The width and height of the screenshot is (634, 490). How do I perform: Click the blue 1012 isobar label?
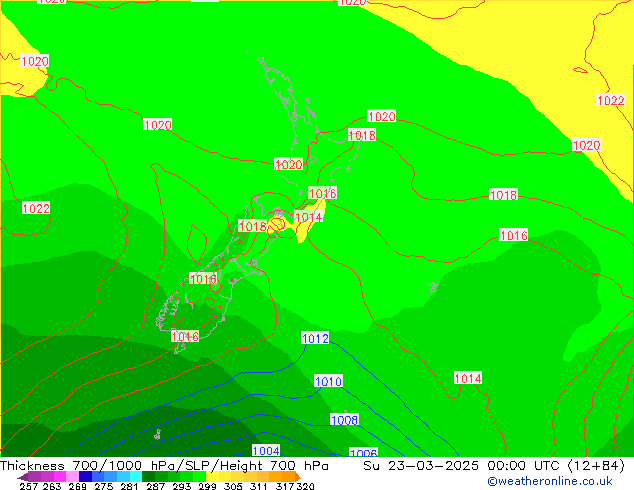click(x=315, y=338)
